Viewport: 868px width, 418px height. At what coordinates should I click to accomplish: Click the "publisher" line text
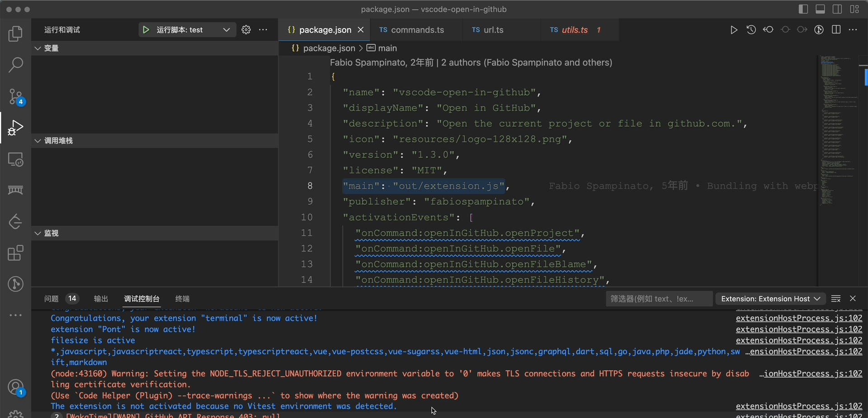(439, 202)
